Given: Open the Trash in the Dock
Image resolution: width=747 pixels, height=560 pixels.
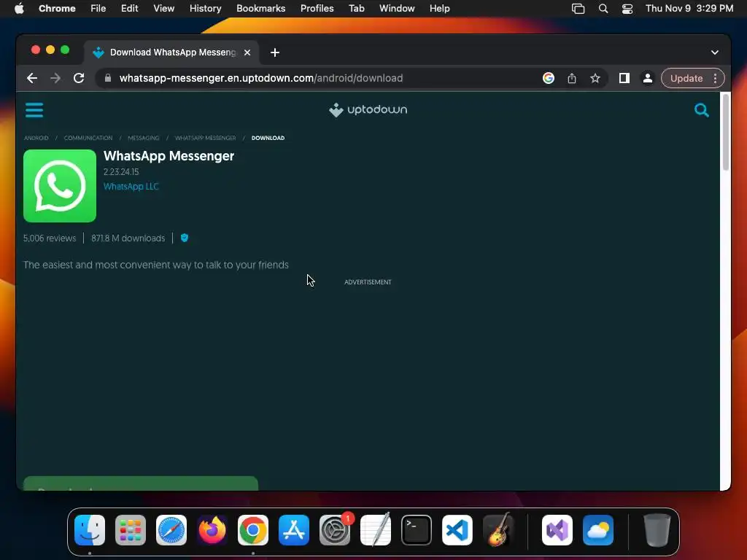Looking at the screenshot, I should (657, 530).
